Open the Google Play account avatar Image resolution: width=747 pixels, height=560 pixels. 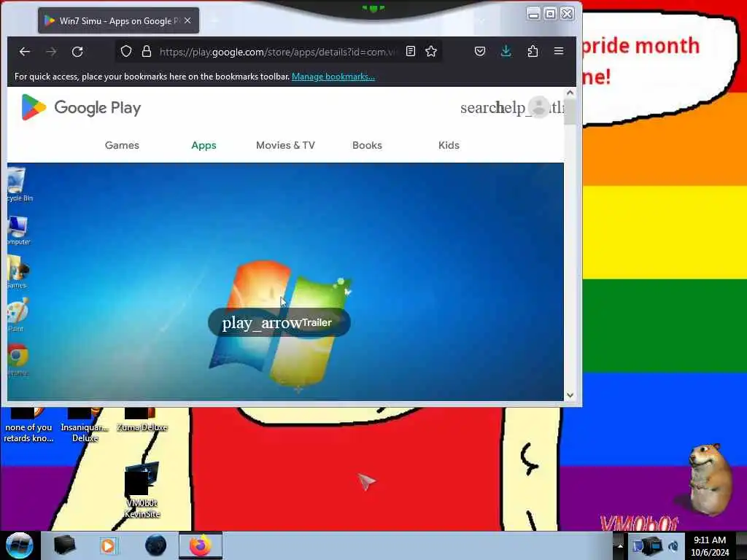coord(539,107)
